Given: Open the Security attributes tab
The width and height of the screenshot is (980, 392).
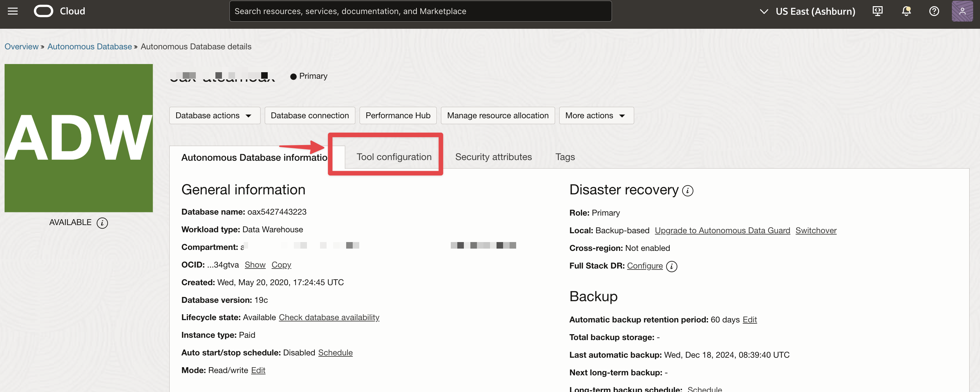Looking at the screenshot, I should pyautogui.click(x=493, y=157).
